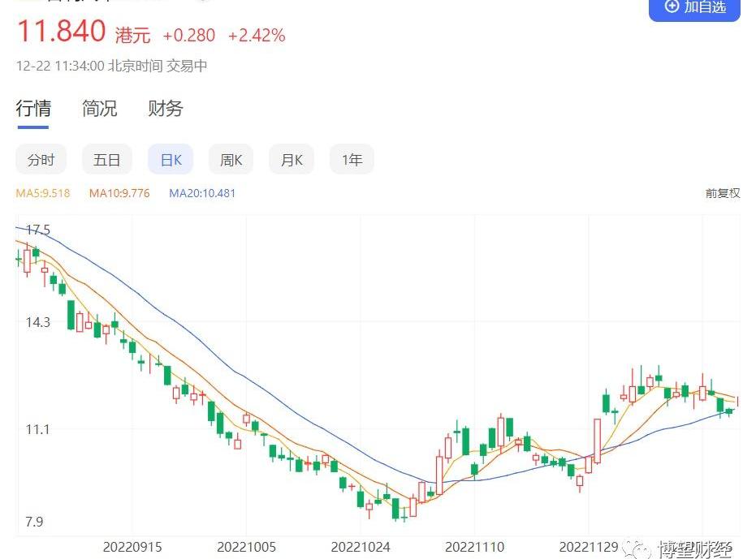Click the 14.3 price axis label
756x559 pixels.
pos(37,322)
